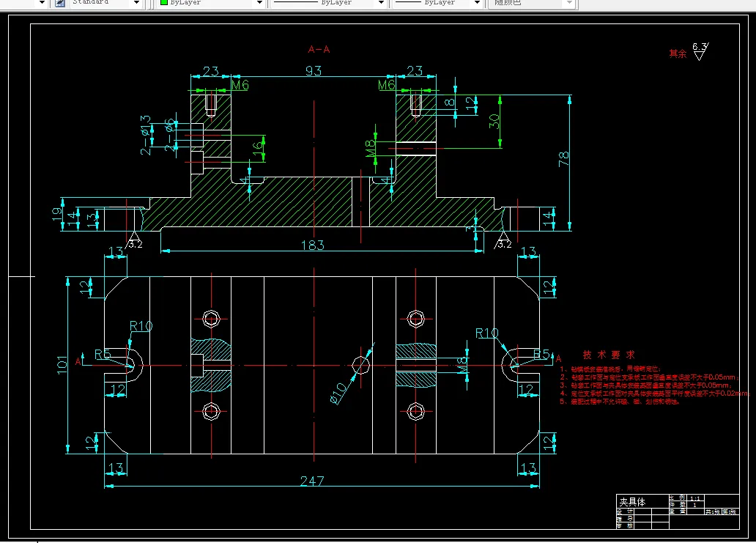Select the ø10 hole circle in plan view
This screenshot has height=543, width=756.
point(360,365)
